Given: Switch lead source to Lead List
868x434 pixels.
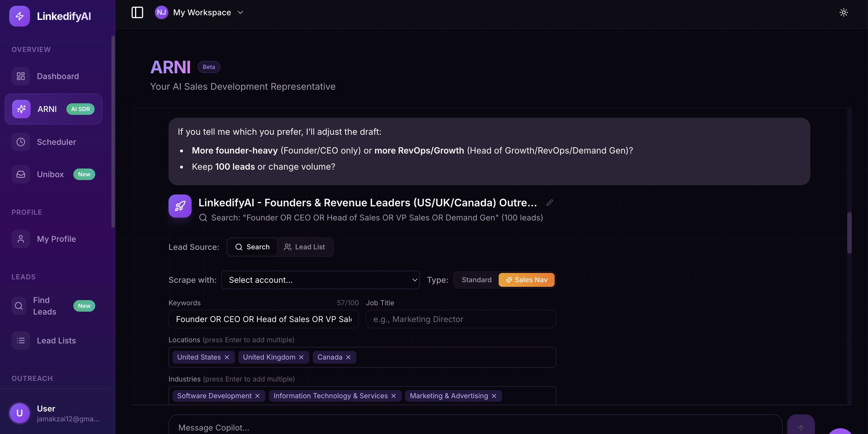Looking at the screenshot, I should 304,247.
